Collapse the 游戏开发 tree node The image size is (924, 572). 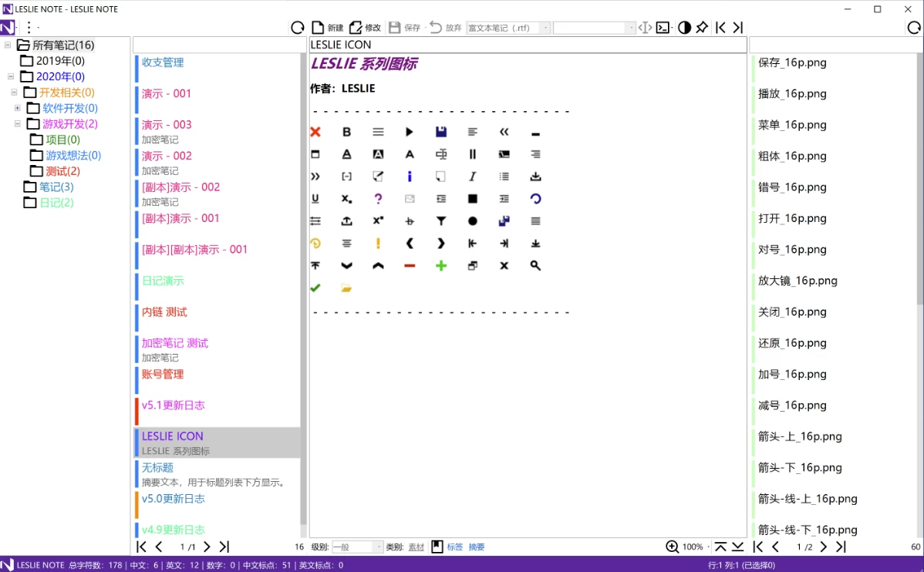(18, 123)
